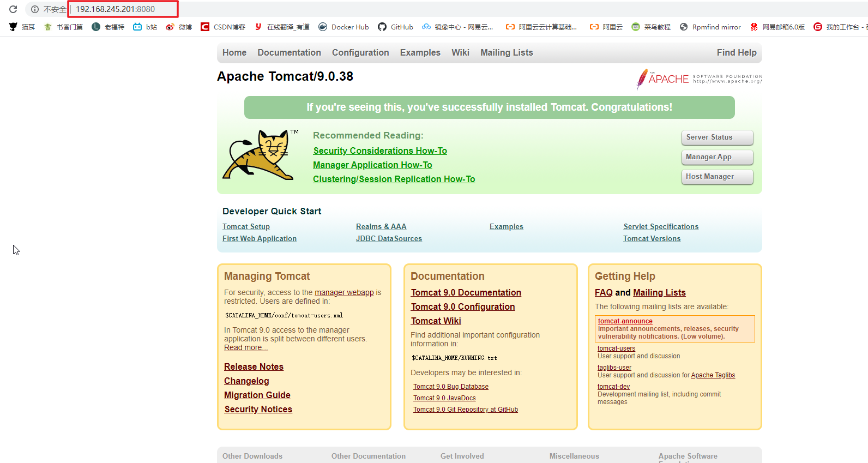Screen dimensions: 868x463
Task: Click the FAQ link
Action: pos(604,292)
